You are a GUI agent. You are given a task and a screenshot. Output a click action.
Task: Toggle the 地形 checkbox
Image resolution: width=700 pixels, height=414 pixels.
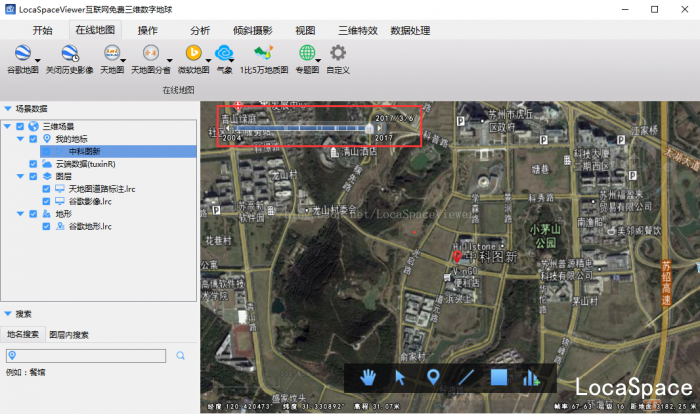pyautogui.click(x=33, y=214)
